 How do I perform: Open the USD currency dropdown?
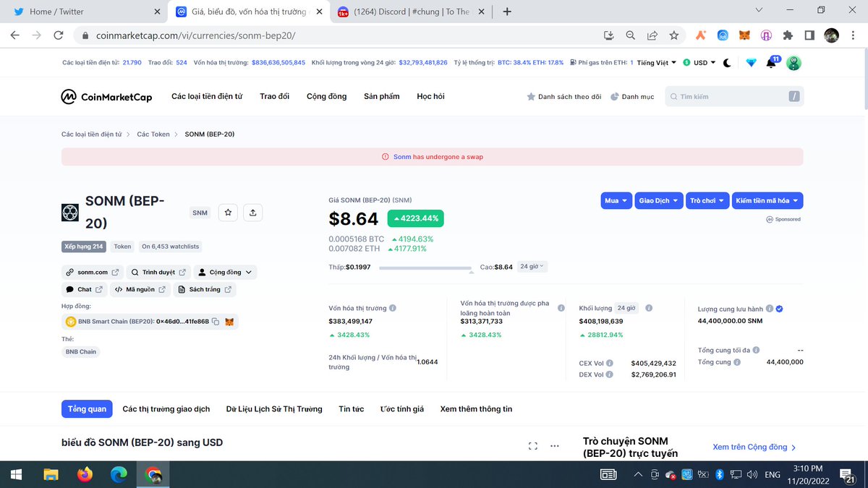pyautogui.click(x=699, y=63)
